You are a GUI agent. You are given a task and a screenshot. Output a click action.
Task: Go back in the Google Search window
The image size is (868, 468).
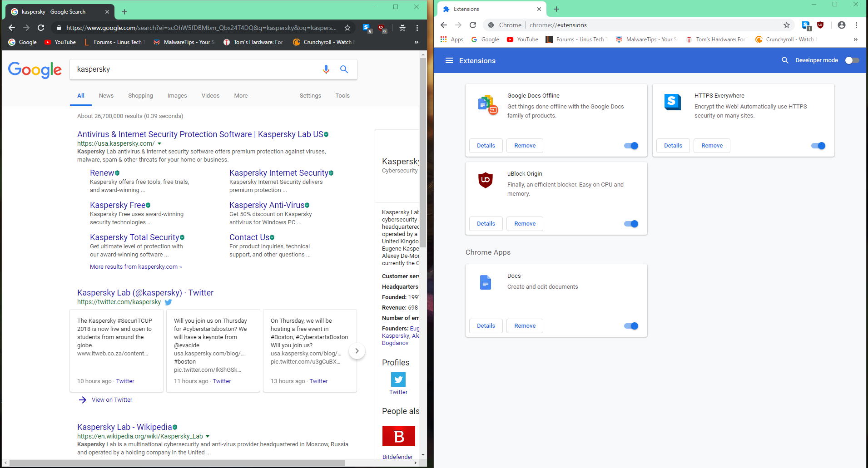[12, 28]
